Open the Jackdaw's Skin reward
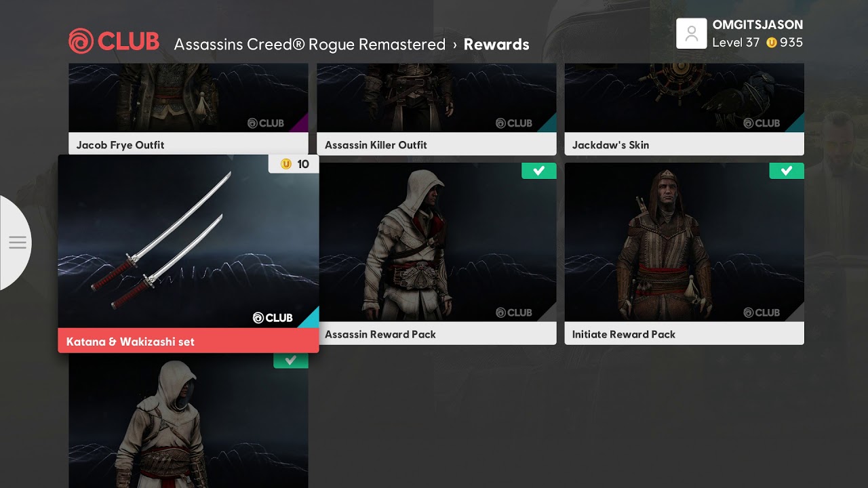 [x=684, y=110]
